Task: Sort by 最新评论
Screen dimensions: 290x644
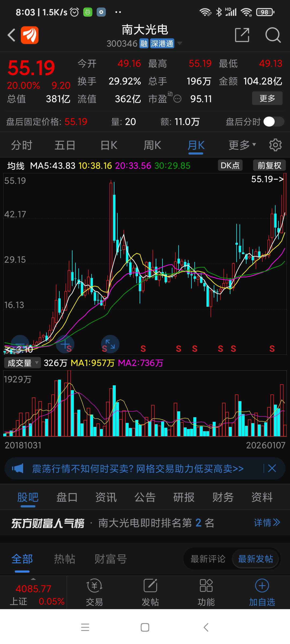Action: (x=208, y=559)
